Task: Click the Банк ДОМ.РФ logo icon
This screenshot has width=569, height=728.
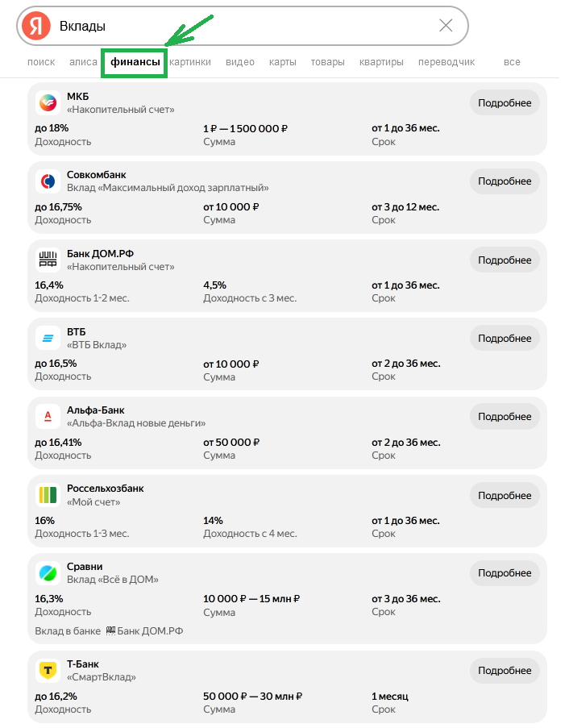Action: click(x=48, y=260)
